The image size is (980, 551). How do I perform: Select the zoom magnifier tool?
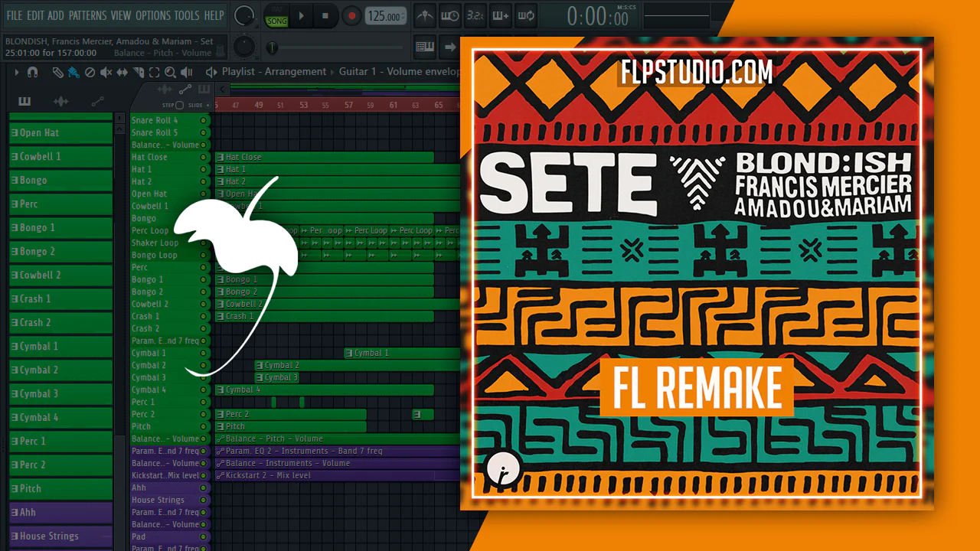coord(169,72)
